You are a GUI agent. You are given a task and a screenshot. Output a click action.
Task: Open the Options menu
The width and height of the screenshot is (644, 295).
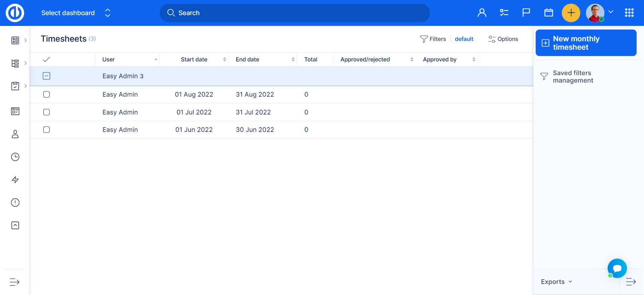[x=503, y=39]
